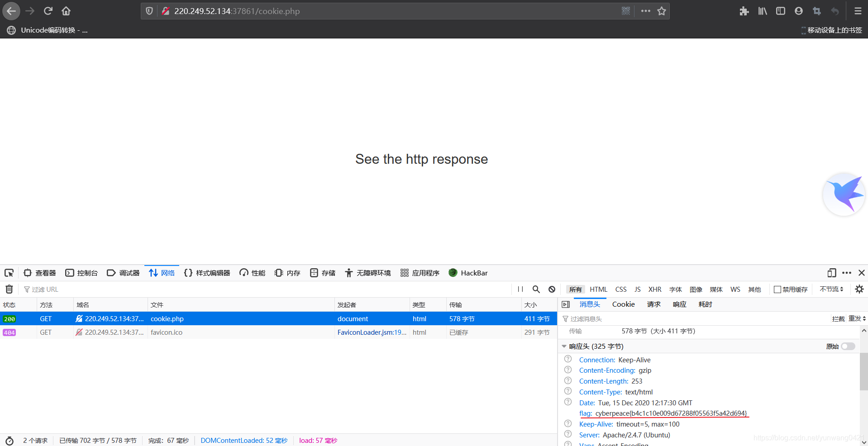Viewport: 868px width, 446px height.
Task: Open the throttling dropdown
Action: [831, 289]
